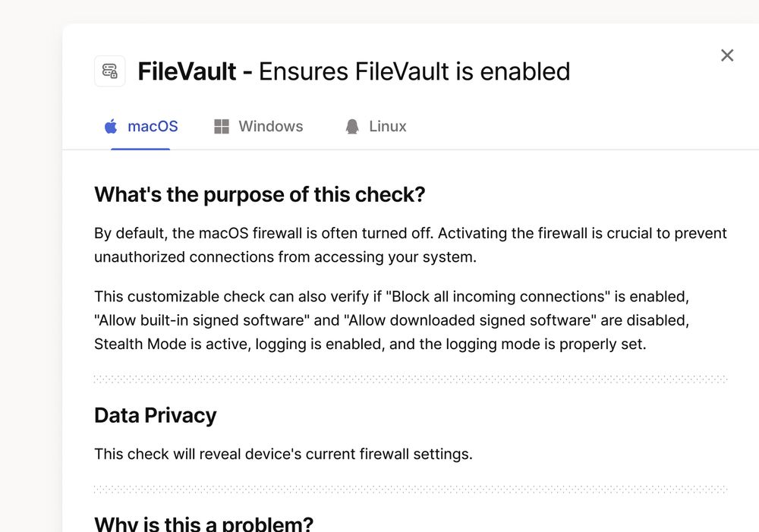Image resolution: width=759 pixels, height=532 pixels.
Task: Click the paragraph mentioning Stealth Mode
Action: pyautogui.click(x=392, y=320)
